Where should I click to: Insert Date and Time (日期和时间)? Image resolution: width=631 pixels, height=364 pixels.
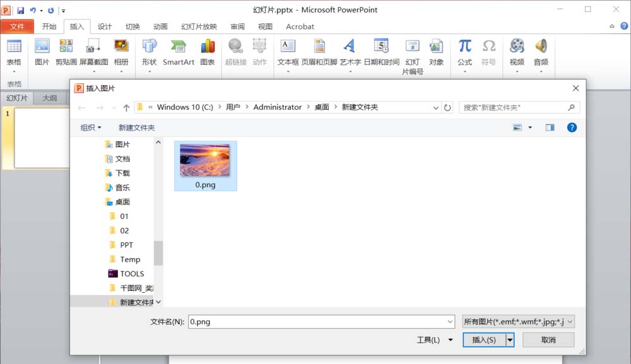click(382, 52)
